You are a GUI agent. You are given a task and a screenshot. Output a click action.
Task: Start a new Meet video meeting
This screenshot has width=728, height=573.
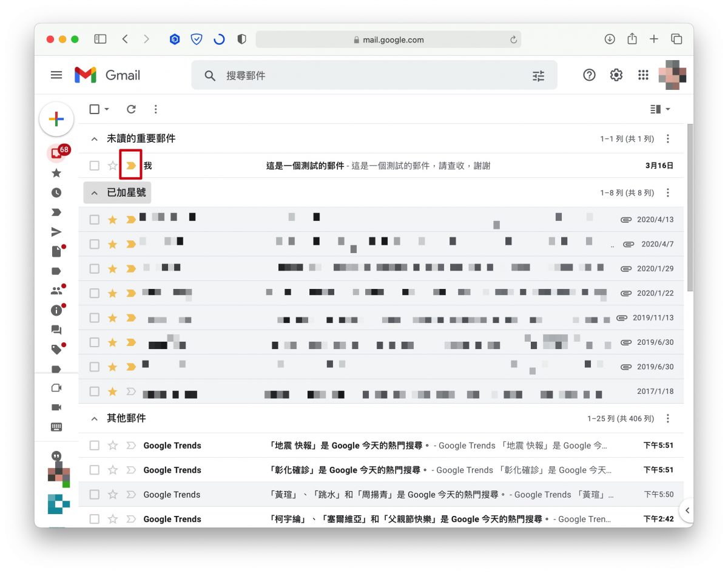56,388
